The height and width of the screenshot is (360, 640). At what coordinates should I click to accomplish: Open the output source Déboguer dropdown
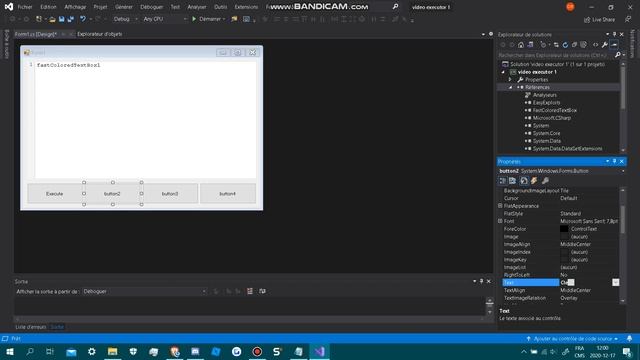click(x=144, y=291)
